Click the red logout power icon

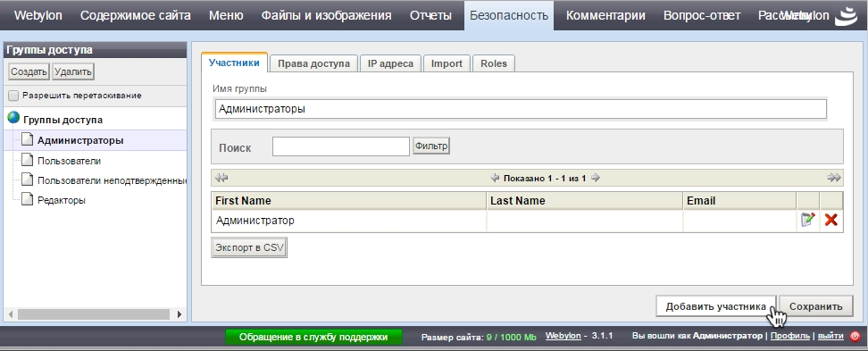pyautogui.click(x=855, y=336)
